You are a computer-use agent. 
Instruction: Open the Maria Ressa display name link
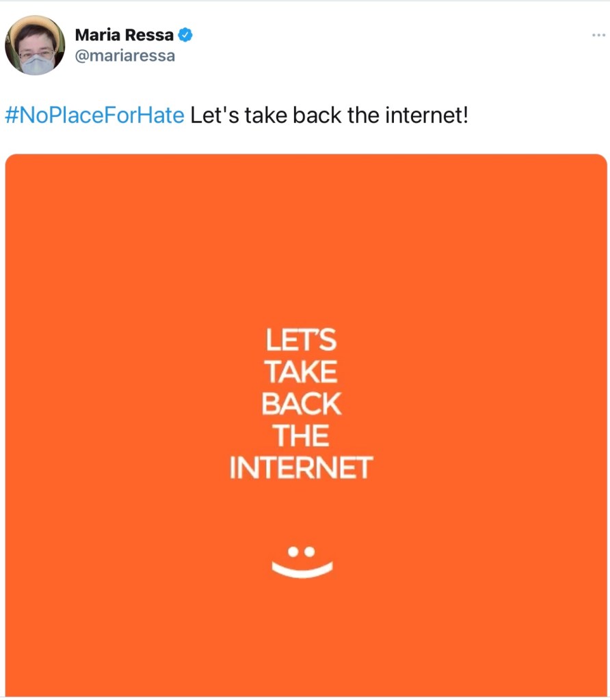point(124,36)
